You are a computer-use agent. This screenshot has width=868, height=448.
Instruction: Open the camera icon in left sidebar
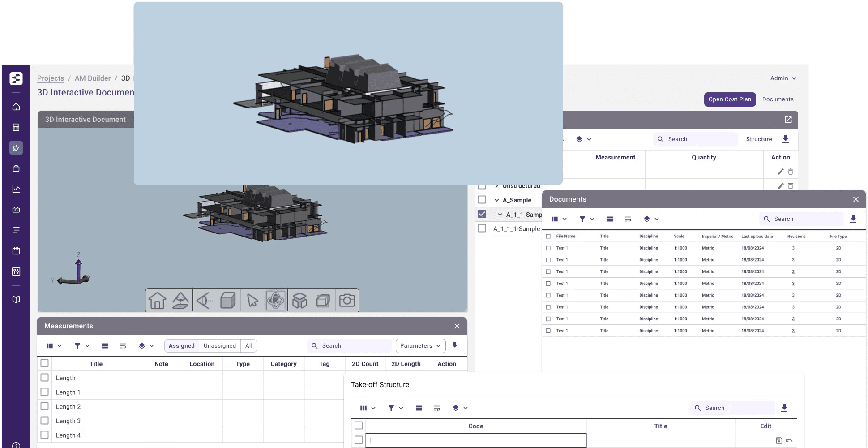pyautogui.click(x=16, y=210)
